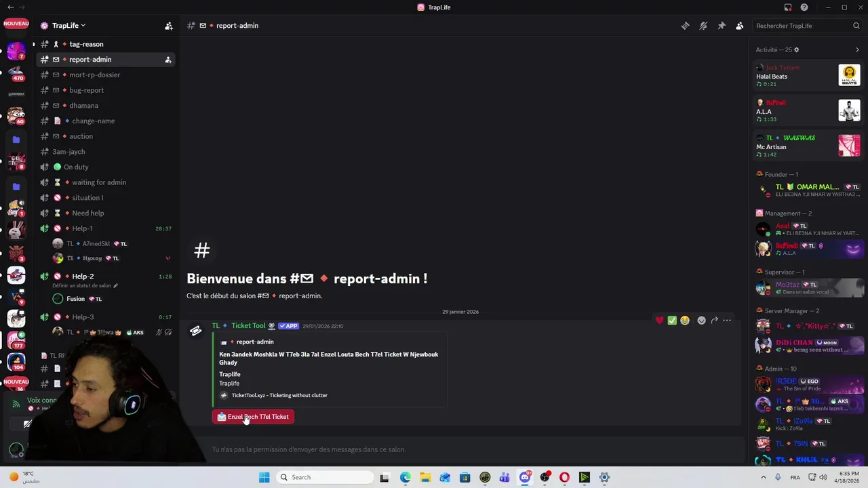The width and height of the screenshot is (868, 488).
Task: Open the Discord inbox icon in title bar
Action: tap(788, 7)
